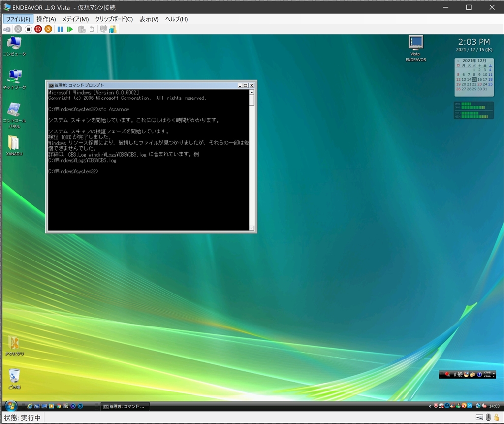This screenshot has width=504, height=424.
Task: Expand hidden system tray icons arrow
Action: [430, 406]
